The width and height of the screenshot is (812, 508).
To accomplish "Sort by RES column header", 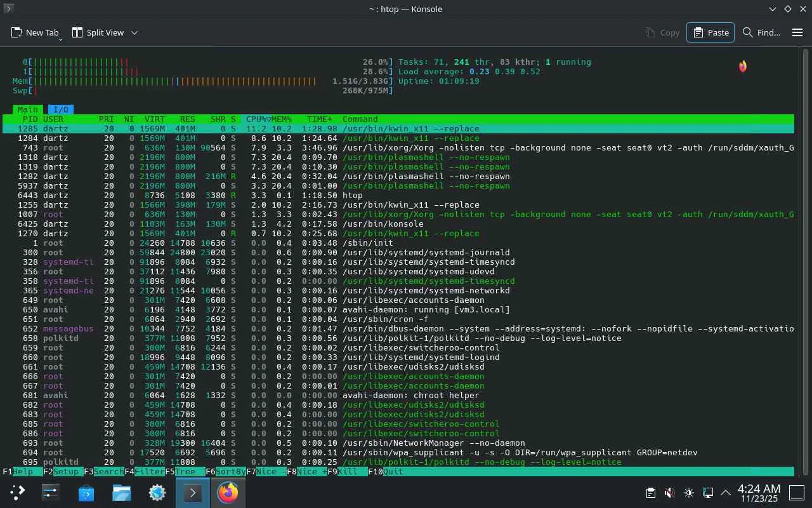I will pos(187,119).
